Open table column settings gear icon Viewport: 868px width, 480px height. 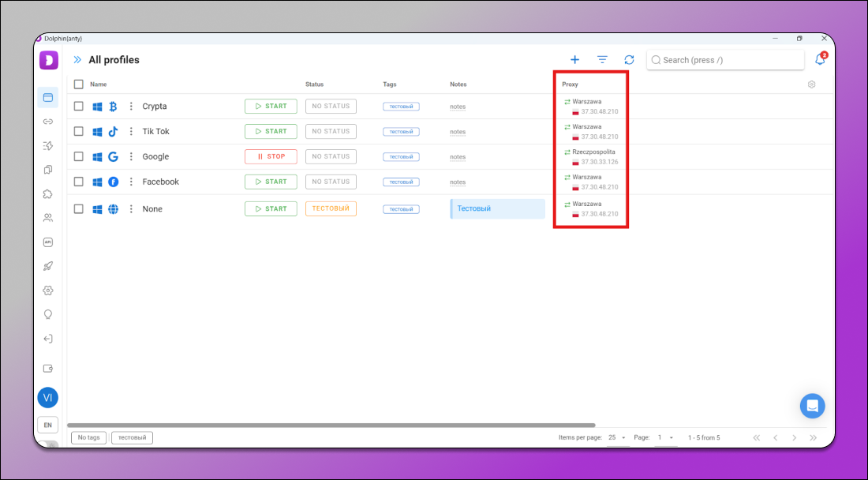[811, 84]
